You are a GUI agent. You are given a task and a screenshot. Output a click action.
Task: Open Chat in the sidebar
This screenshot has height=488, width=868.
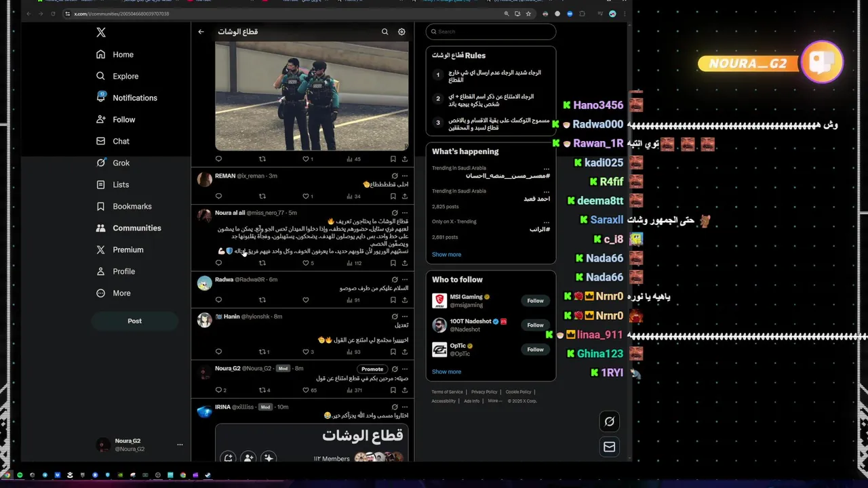(x=113, y=141)
